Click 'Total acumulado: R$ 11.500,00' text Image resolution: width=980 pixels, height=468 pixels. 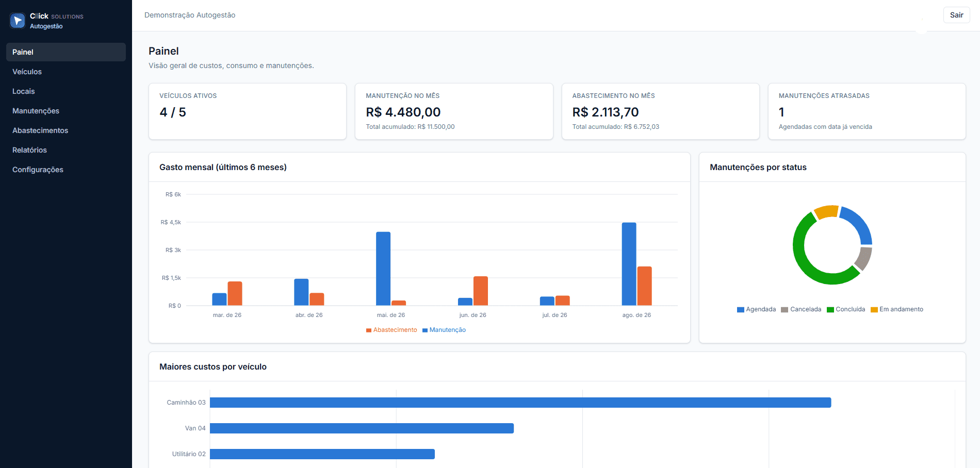[410, 127]
